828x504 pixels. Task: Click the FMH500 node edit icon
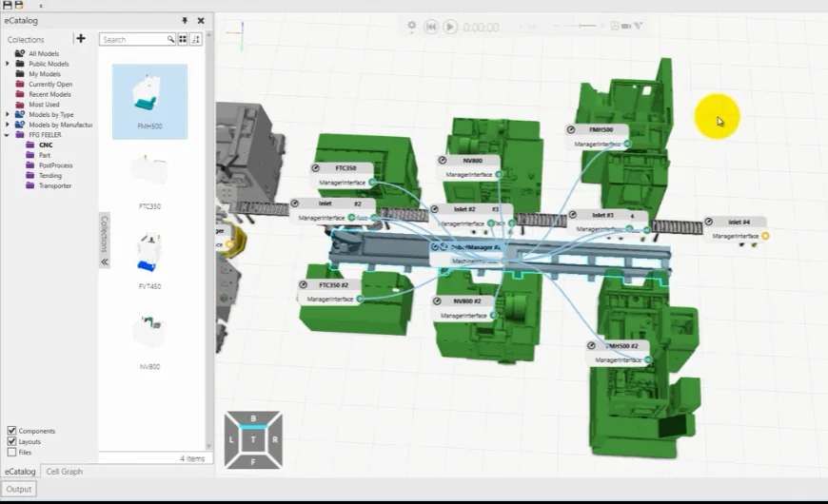point(571,129)
